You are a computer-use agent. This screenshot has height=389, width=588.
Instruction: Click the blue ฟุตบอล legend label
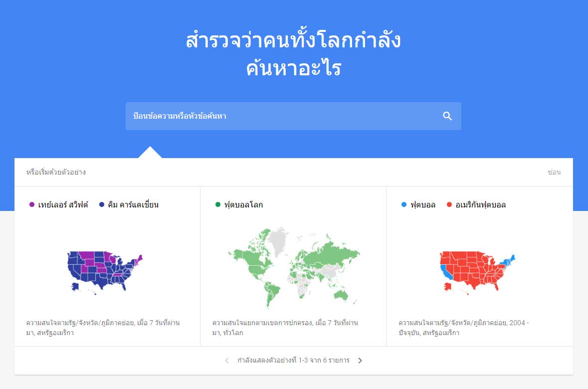tap(422, 205)
